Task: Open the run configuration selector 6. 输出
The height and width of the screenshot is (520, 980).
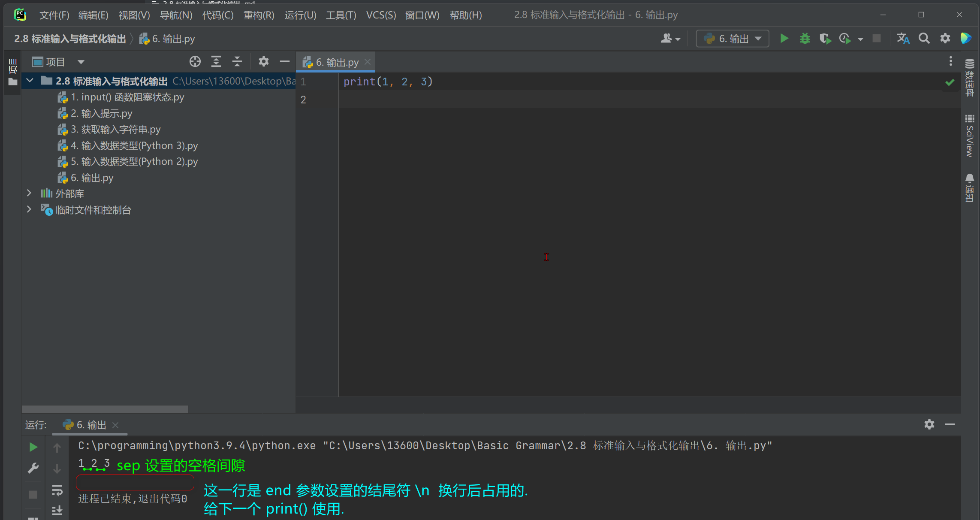Action: click(733, 39)
